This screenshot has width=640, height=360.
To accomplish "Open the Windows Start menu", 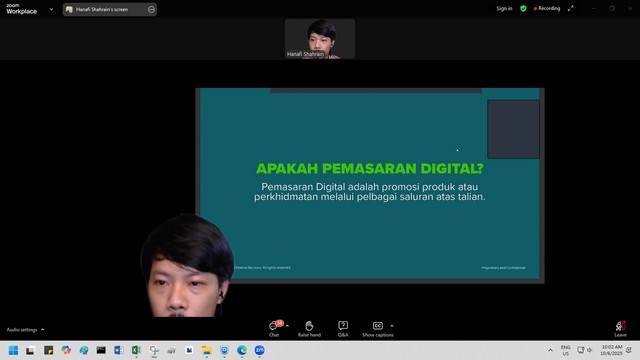I will (13, 350).
